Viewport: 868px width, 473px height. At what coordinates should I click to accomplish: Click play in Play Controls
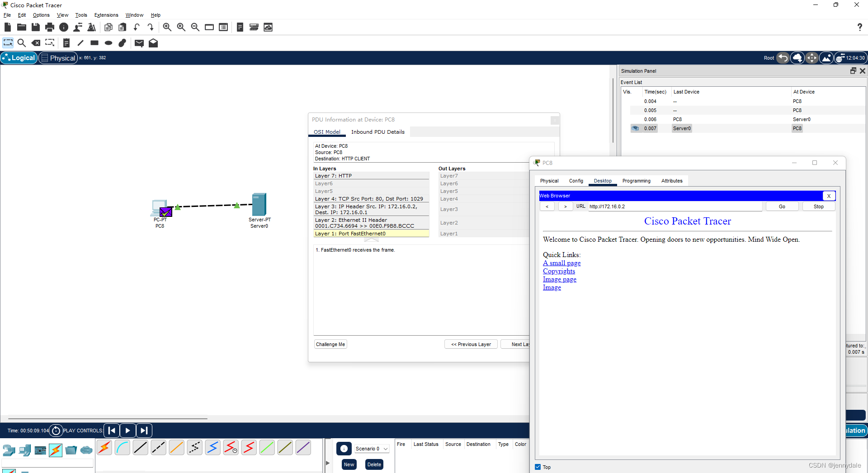(128, 431)
